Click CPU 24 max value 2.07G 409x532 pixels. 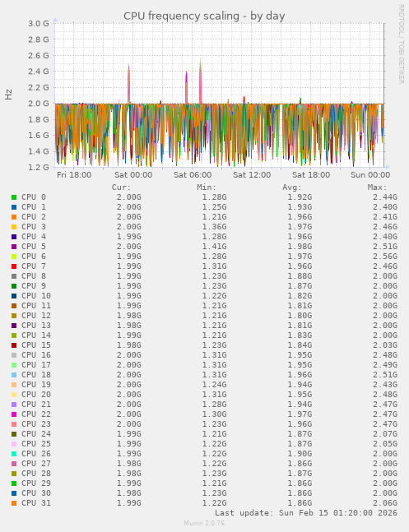385,434
